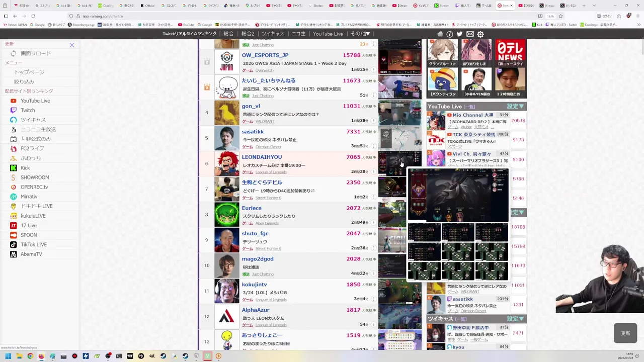Viewport: 644px width, 362px height.
Task: Select the ツイキャス tab in the top bar
Action: pyautogui.click(x=273, y=34)
